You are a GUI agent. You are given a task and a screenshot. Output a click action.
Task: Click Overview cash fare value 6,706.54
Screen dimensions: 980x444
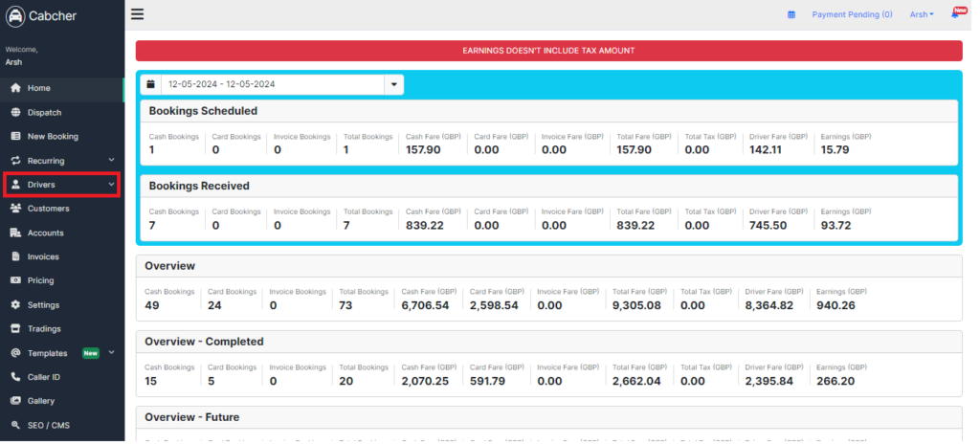click(425, 305)
